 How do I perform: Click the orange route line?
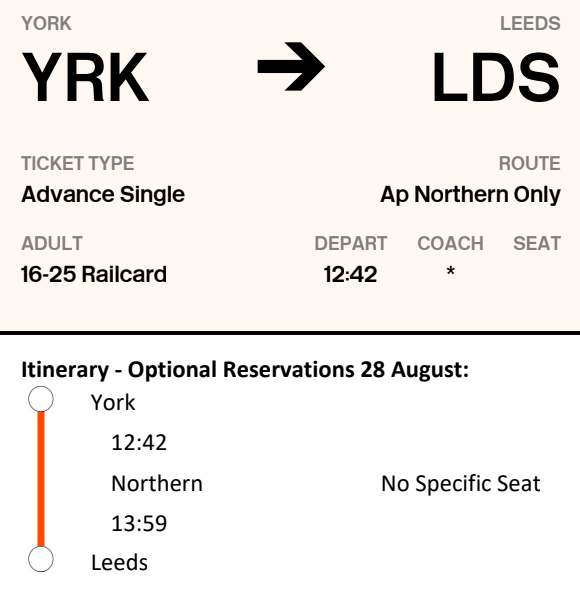click(x=41, y=479)
